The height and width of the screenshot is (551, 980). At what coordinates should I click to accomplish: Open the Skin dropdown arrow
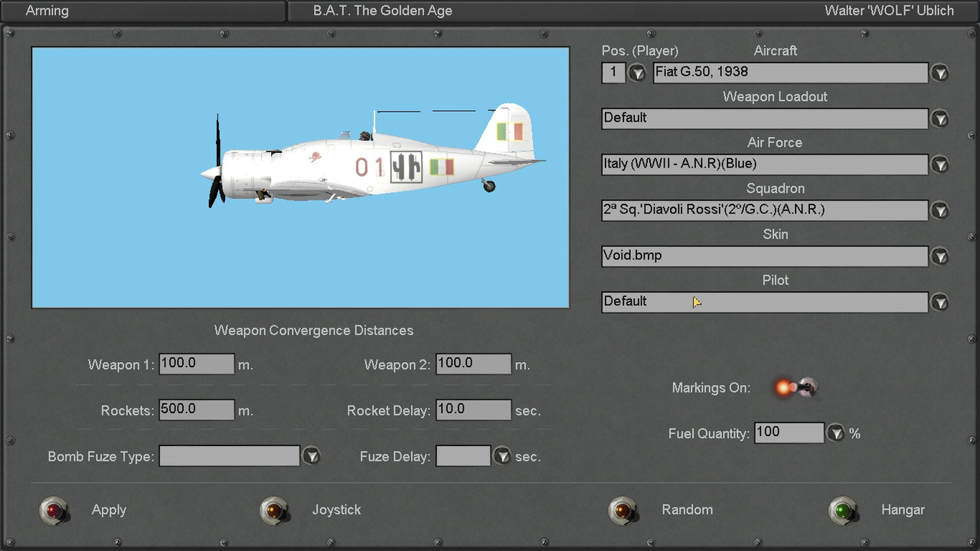940,256
